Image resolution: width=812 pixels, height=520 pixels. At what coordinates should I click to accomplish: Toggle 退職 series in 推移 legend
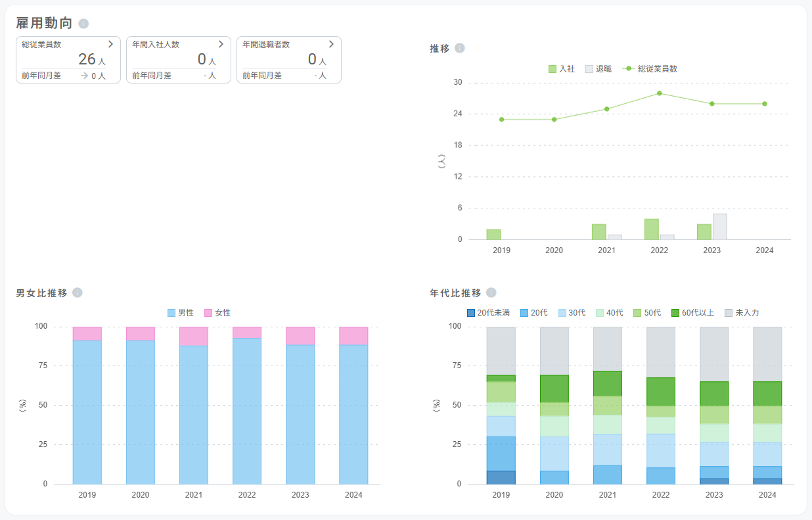[598, 68]
